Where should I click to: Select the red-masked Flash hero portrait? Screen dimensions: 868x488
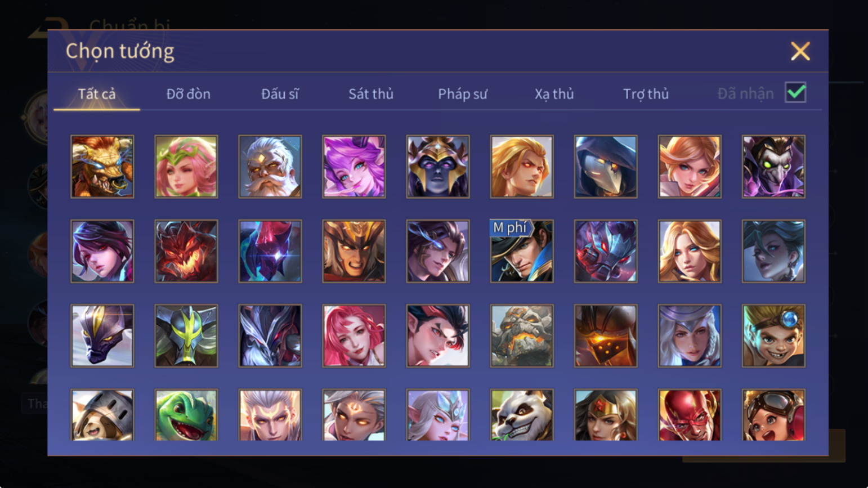coord(690,415)
